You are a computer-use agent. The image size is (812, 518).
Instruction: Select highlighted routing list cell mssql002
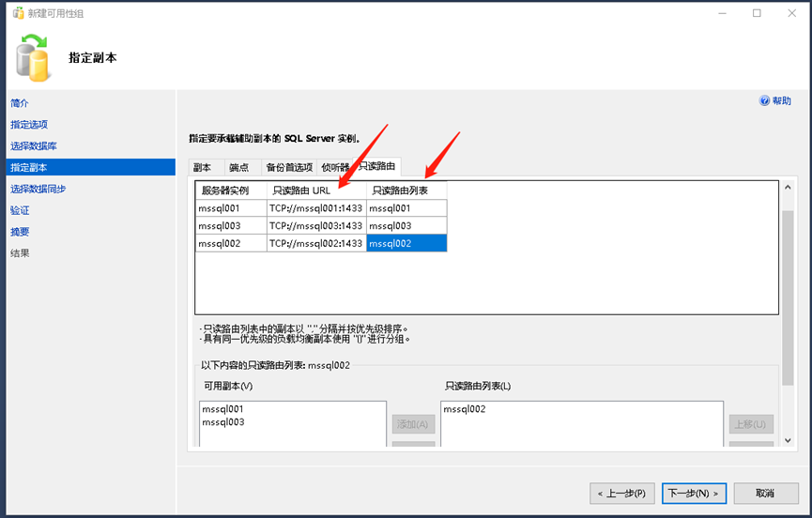[x=406, y=243]
